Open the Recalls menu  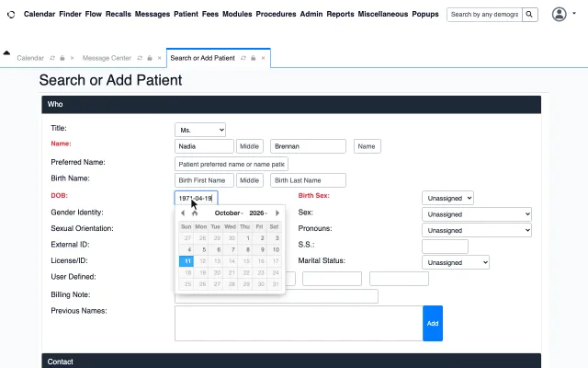point(119,14)
